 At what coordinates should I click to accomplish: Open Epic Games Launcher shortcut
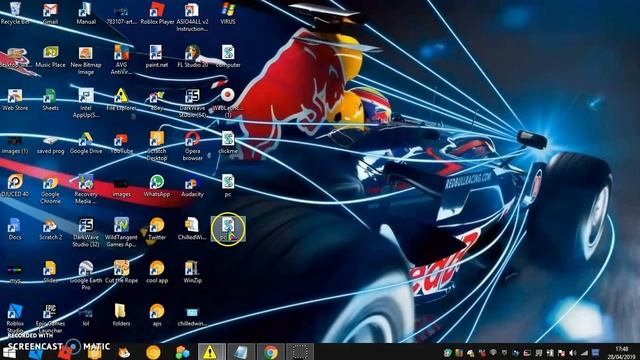pyautogui.click(x=50, y=319)
